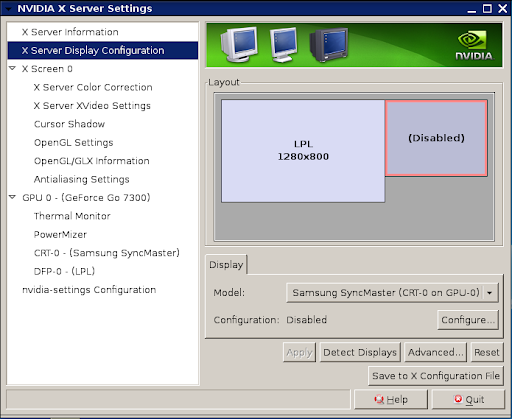Viewport: 512px width, 419px height.
Task: Minimize the NVIDIA X Server Settings window
Action: pyautogui.click(x=471, y=9)
